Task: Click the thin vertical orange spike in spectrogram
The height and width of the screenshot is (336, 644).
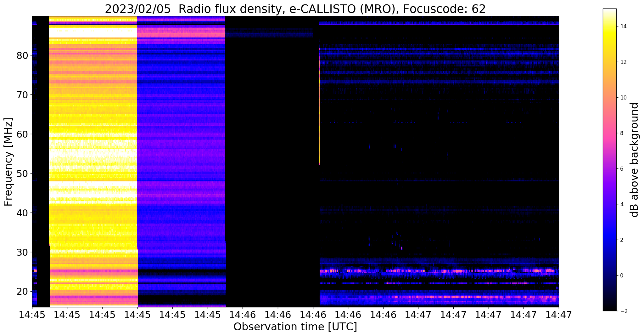Action: [319, 106]
